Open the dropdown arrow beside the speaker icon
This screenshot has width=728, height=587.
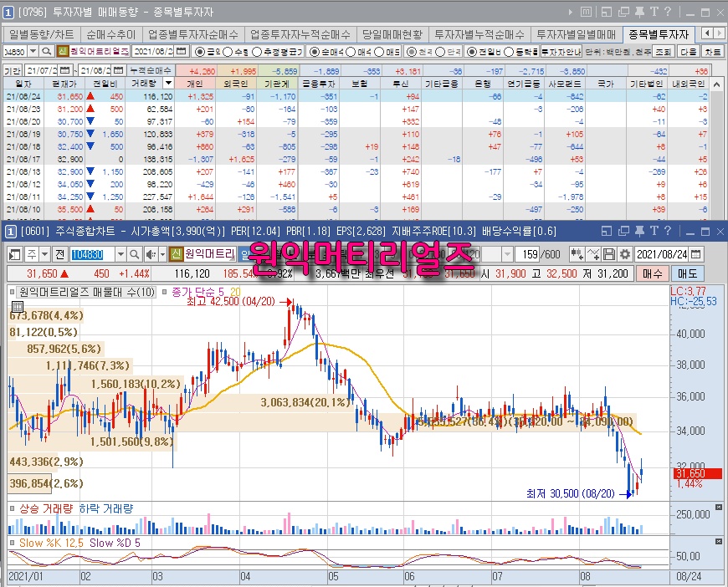tap(162, 254)
